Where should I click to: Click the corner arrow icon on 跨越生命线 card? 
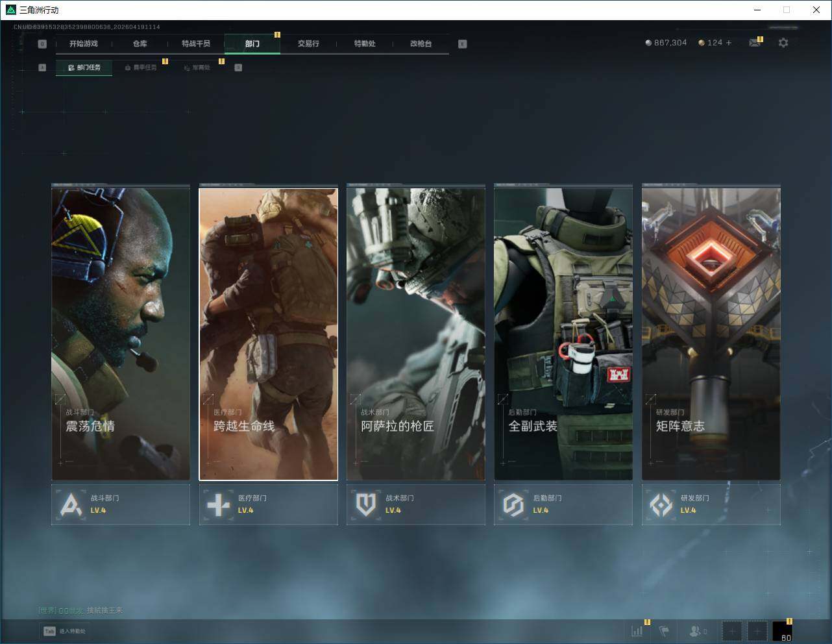pyautogui.click(x=208, y=399)
